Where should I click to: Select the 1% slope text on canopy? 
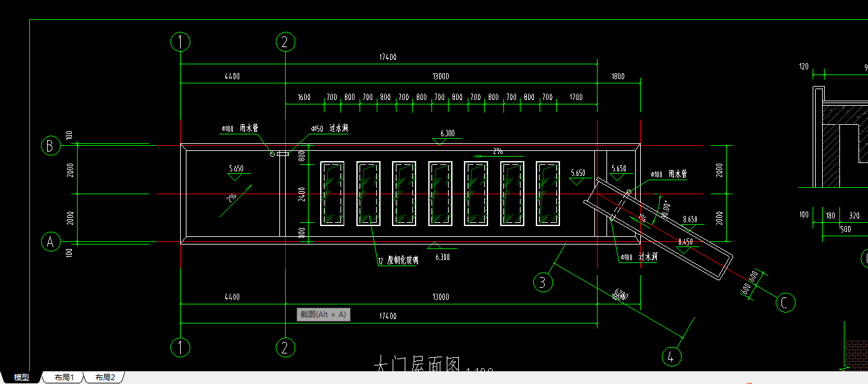pyautogui.click(x=642, y=218)
